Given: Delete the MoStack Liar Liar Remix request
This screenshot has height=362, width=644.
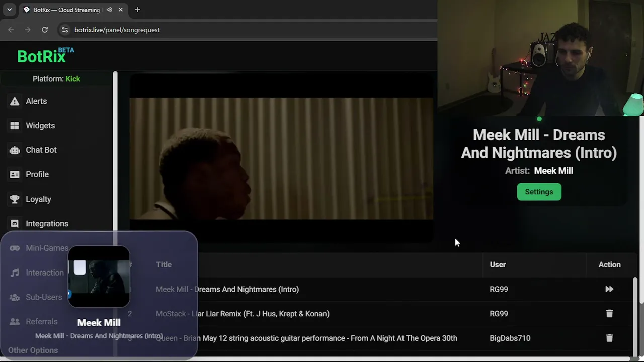Looking at the screenshot, I should pos(609,314).
